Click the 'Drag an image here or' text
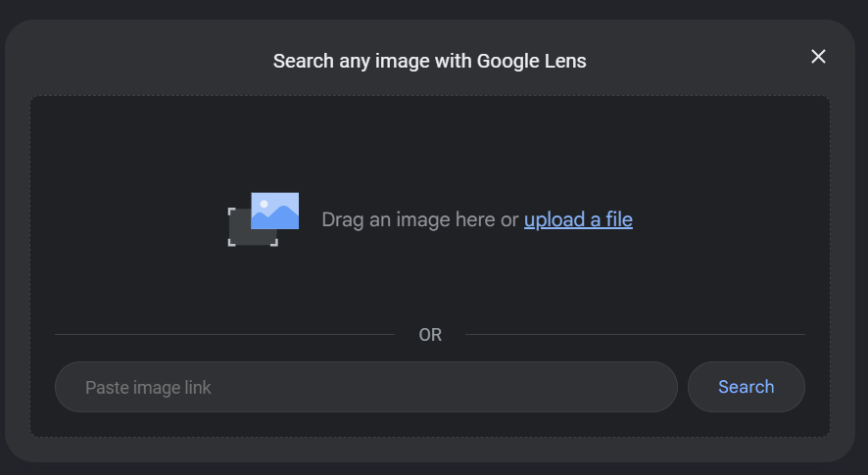Viewport: 868px width, 475px height. coord(420,219)
